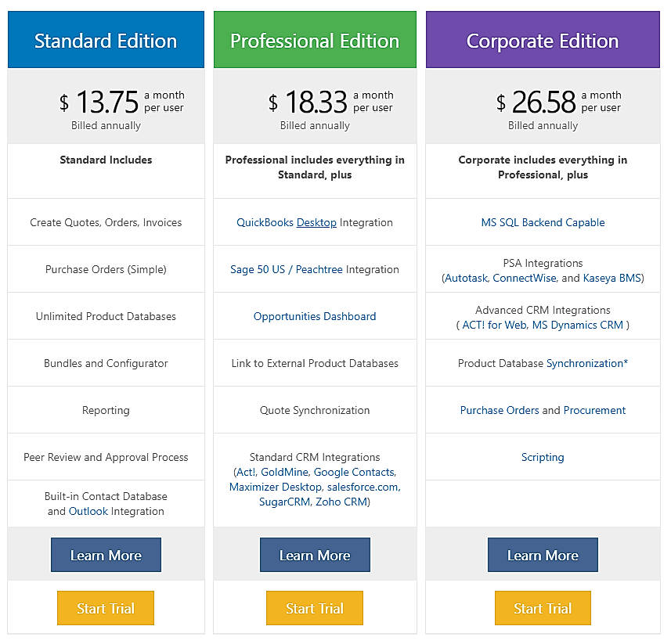Click Learn More under Standard Edition
The width and height of the screenshot is (671, 644).
click(106, 555)
